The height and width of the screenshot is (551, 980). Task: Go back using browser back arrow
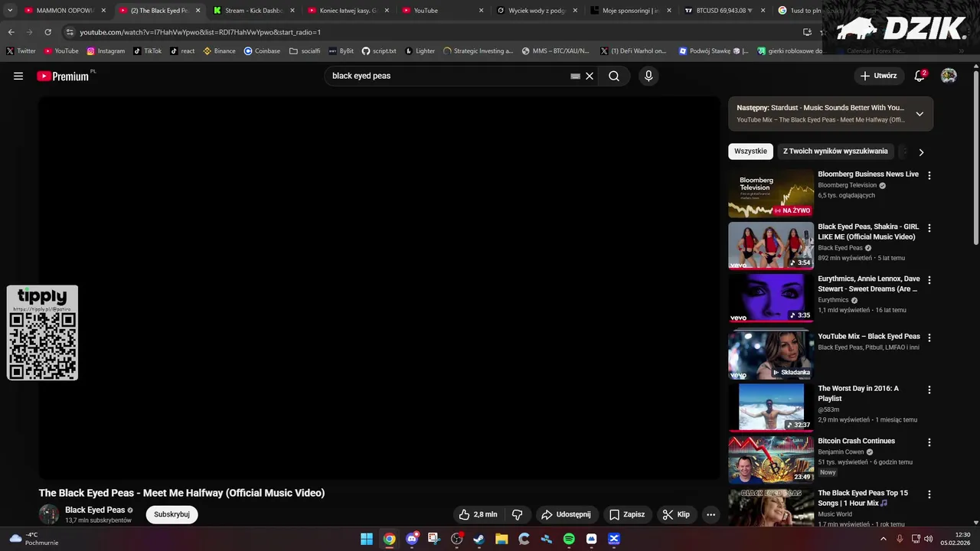point(11,32)
